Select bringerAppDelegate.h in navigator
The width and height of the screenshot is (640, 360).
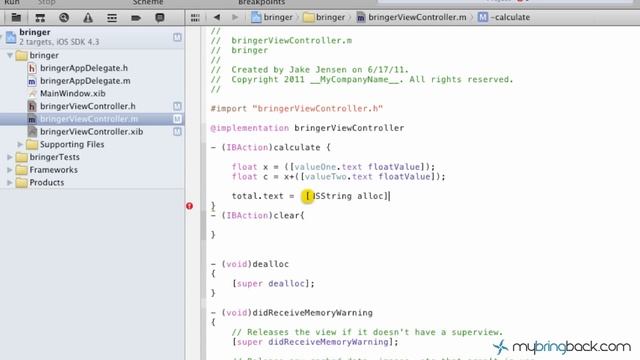click(x=84, y=68)
